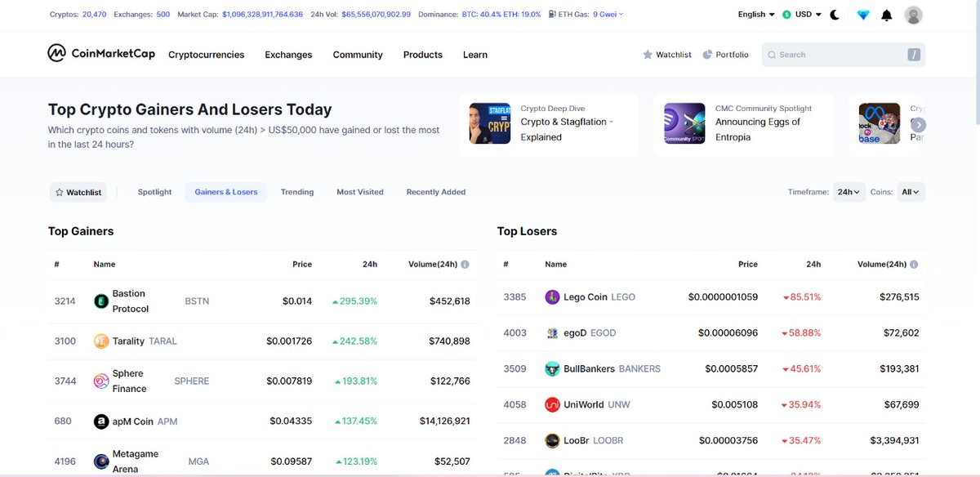Click the egoD coin icon

pos(552,333)
